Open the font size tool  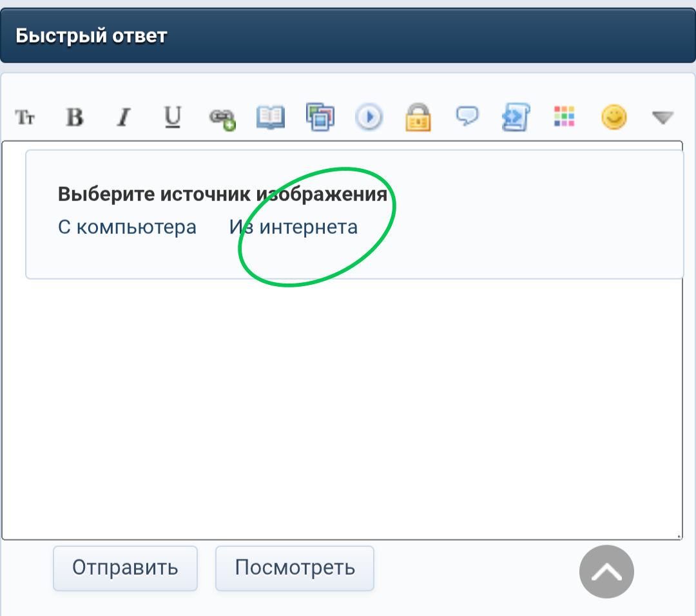coord(25,118)
